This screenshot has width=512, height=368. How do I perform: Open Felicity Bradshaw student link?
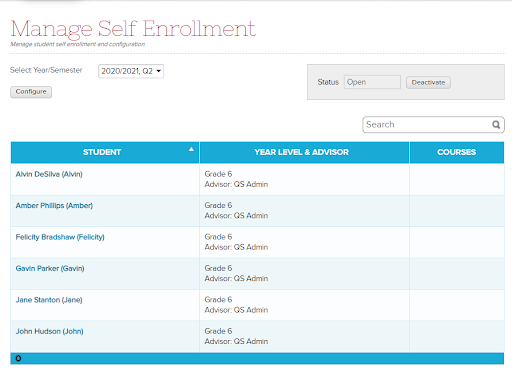(x=60, y=237)
